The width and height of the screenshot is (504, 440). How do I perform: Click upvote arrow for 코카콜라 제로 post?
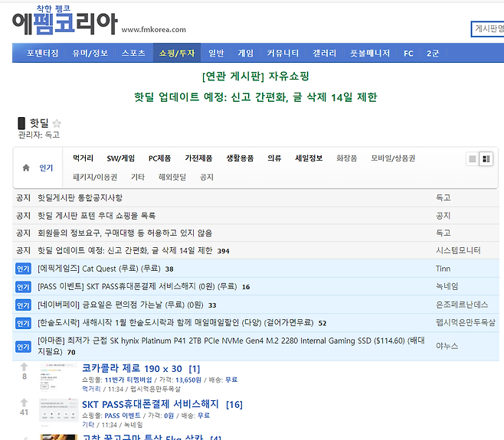click(x=24, y=367)
